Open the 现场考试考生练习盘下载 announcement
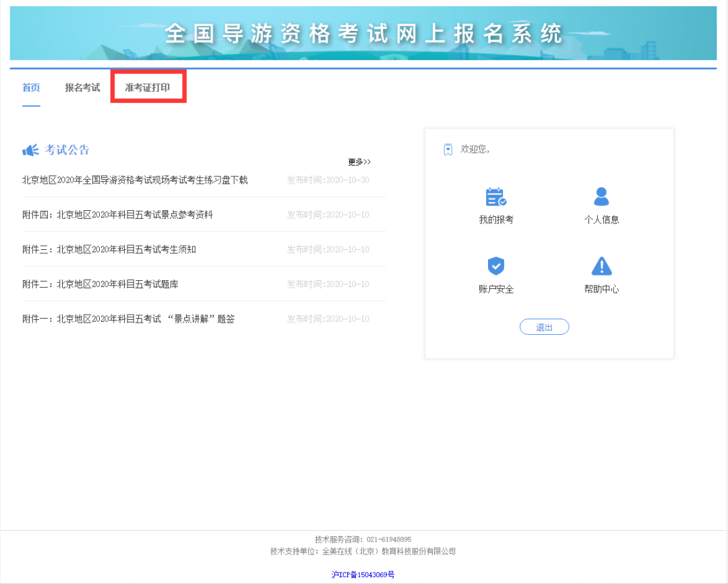728x584 pixels. pos(135,180)
